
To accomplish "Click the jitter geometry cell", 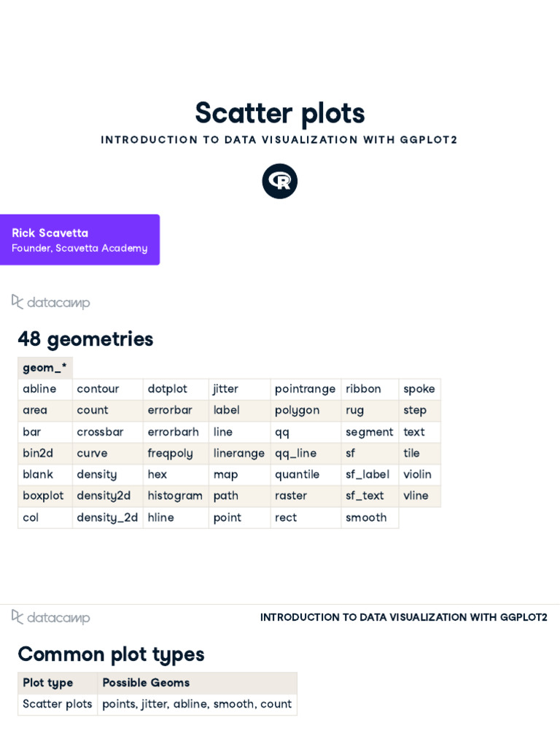I will [x=226, y=389].
